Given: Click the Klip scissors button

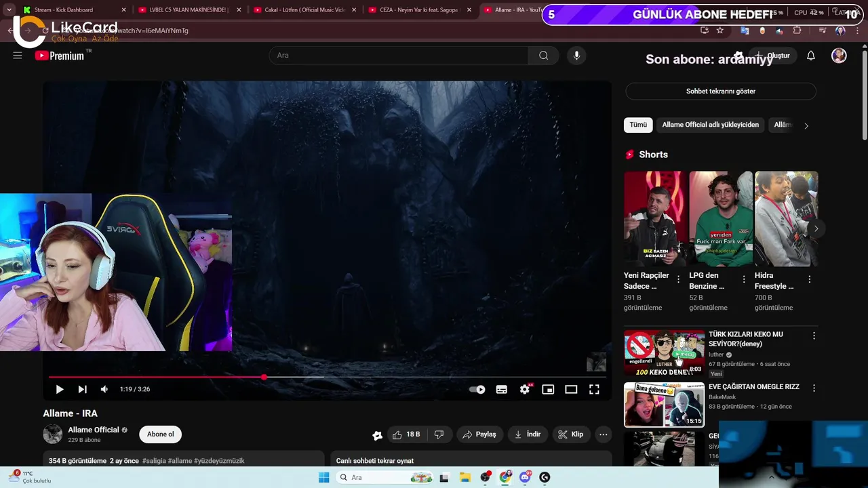Looking at the screenshot, I should point(570,434).
